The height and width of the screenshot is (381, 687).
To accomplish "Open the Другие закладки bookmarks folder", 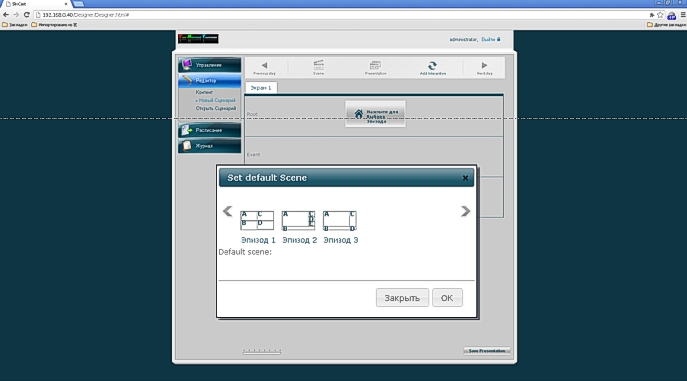I will tap(666, 25).
